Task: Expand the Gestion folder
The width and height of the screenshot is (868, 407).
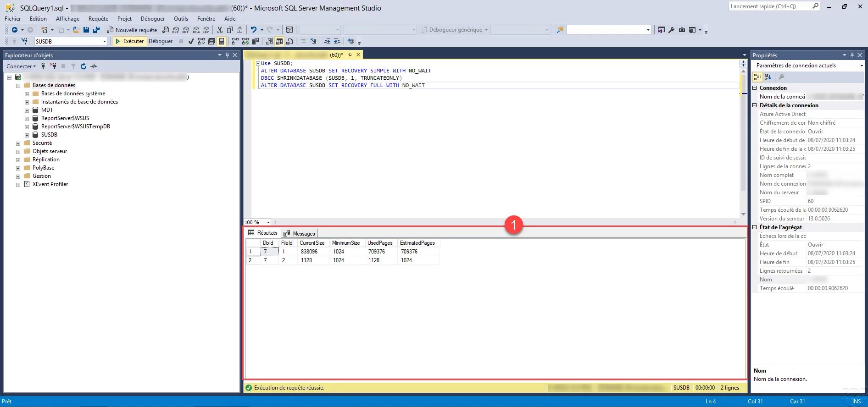Action: pyautogui.click(x=18, y=176)
